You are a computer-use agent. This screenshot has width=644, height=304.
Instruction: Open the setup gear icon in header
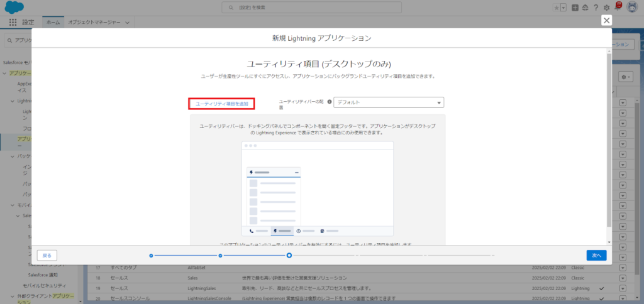(x=606, y=8)
